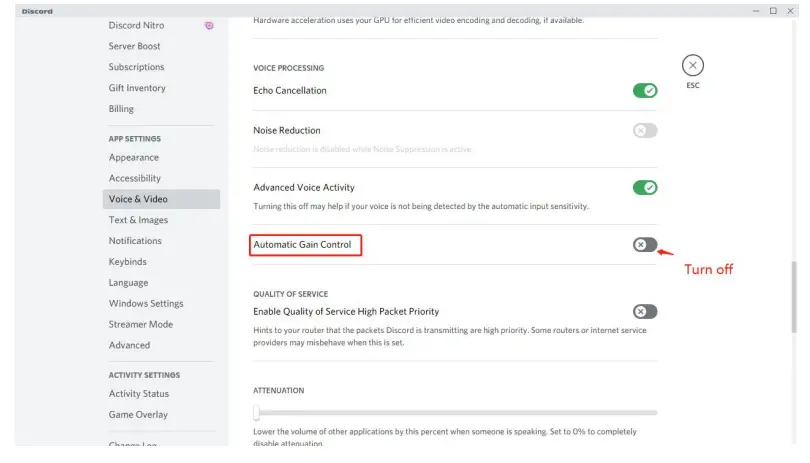Toggle the Noise Reduction switch
Screen dimensions: 810x463
click(x=645, y=130)
